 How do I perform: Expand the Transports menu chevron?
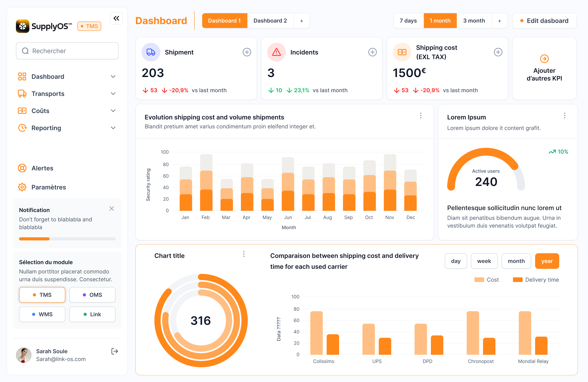[113, 94]
